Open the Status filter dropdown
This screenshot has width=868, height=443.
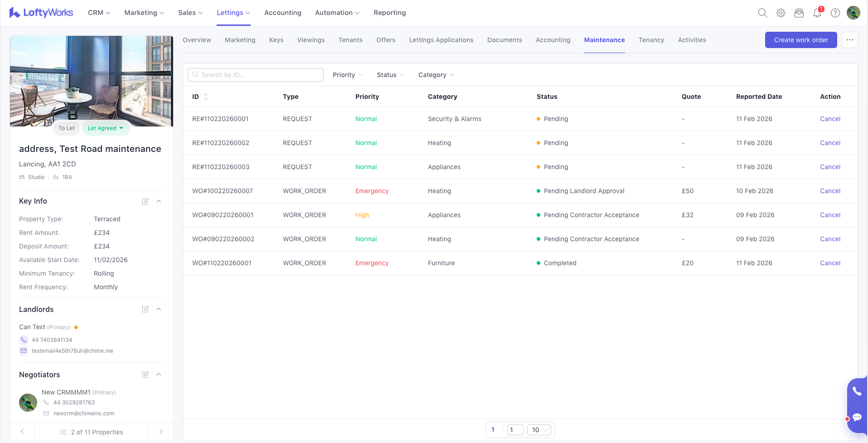point(390,75)
